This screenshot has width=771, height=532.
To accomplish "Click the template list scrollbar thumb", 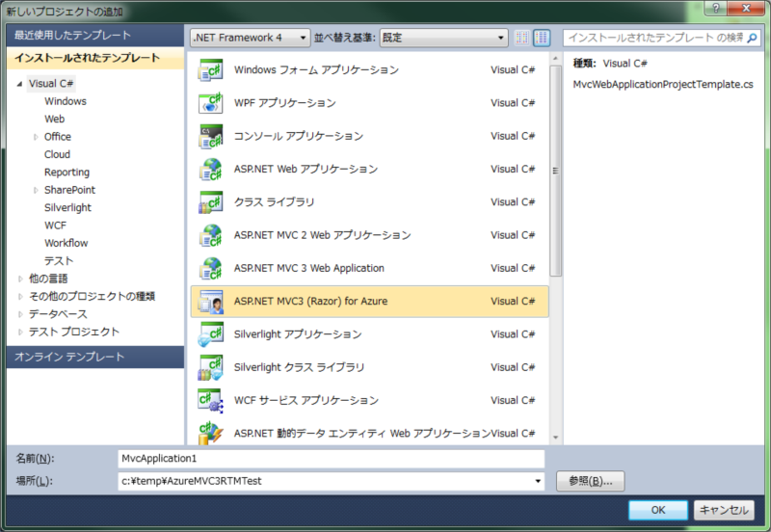I will 556,171.
